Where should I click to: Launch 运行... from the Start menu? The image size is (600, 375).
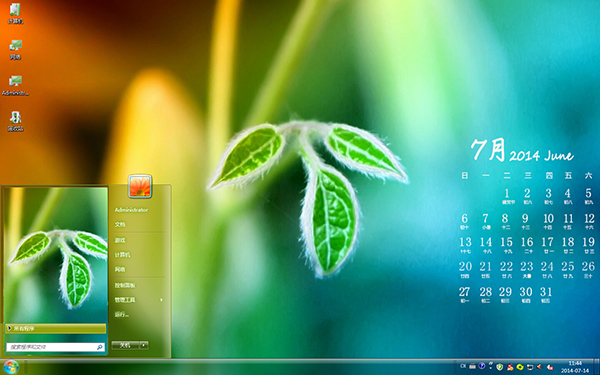pos(122,315)
